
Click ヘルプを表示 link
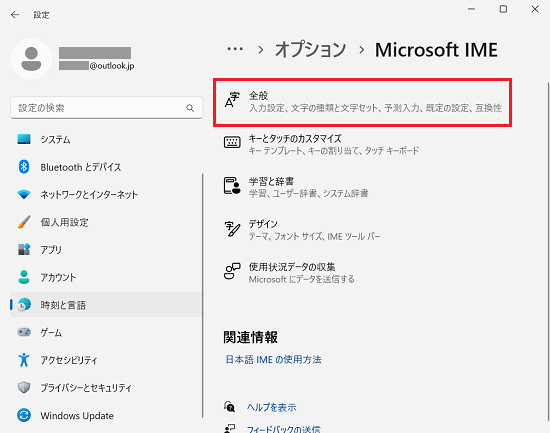tap(271, 407)
